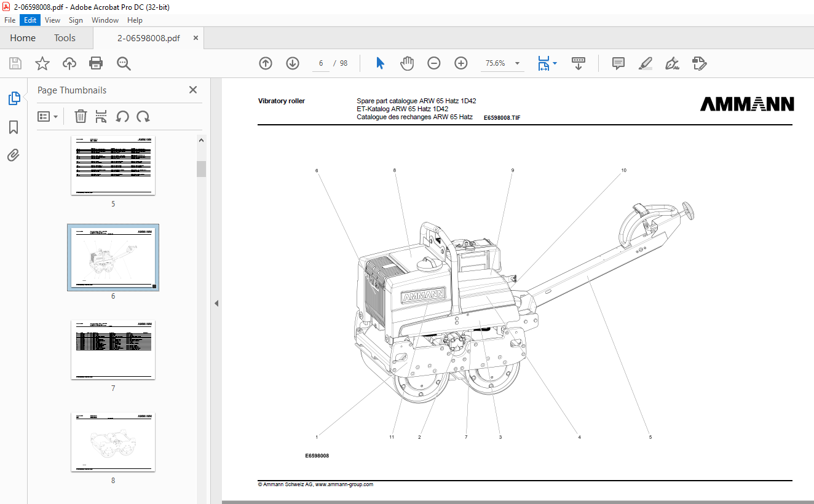Click the Fit page width icon
814x504 pixels.
point(543,63)
